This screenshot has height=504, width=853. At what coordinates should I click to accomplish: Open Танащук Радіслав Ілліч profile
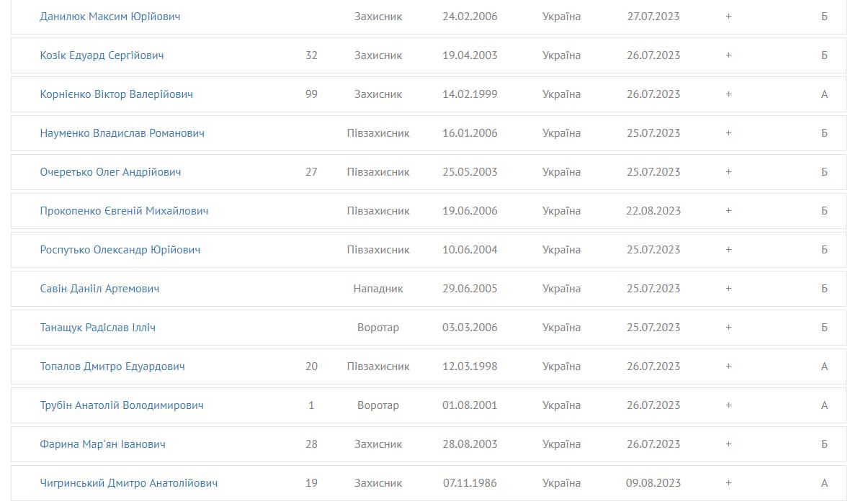pyautogui.click(x=98, y=328)
